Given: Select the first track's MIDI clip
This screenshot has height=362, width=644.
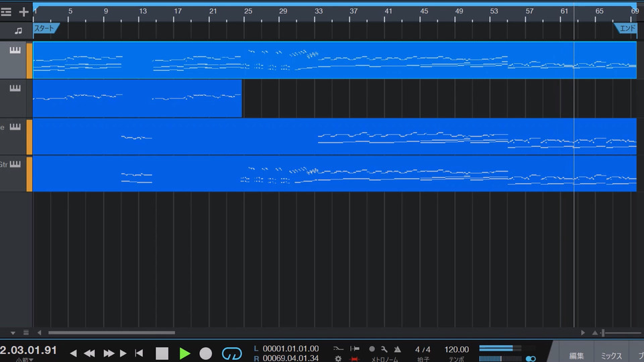Looking at the screenshot, I should pyautogui.click(x=334, y=60).
